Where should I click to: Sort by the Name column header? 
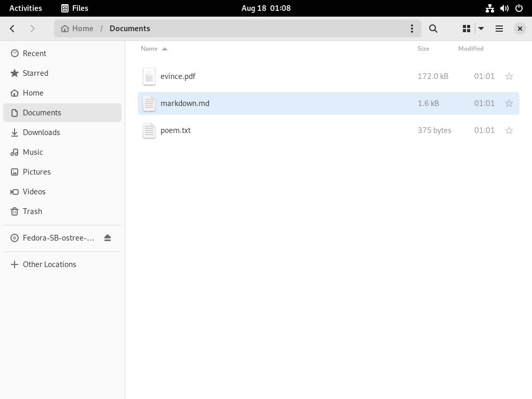pyautogui.click(x=154, y=48)
